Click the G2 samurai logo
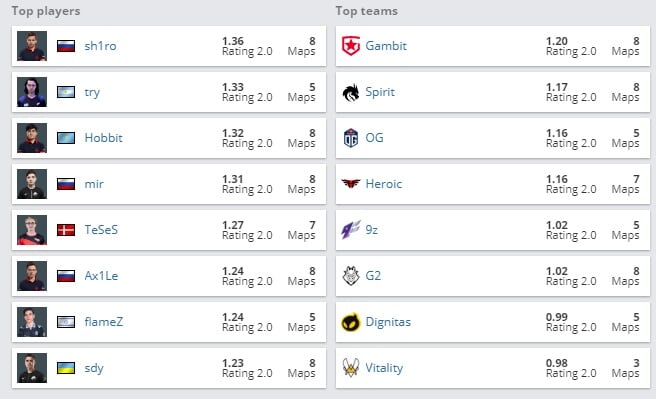Screen dimensions: 656x399 coord(351,276)
